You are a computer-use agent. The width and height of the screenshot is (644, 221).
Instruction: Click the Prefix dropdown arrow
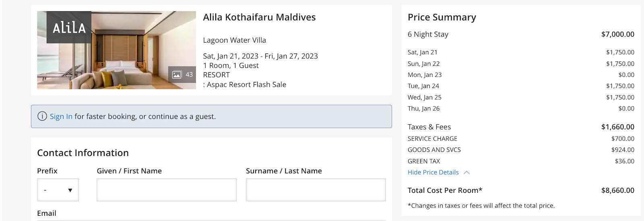pyautogui.click(x=70, y=190)
